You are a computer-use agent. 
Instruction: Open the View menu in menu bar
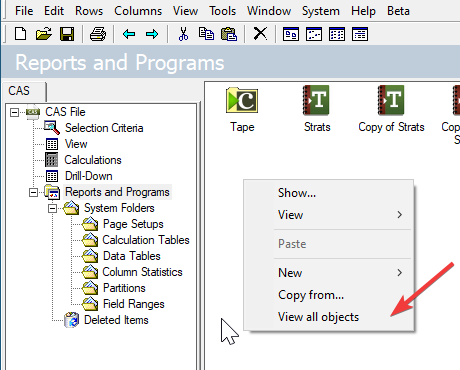[185, 11]
